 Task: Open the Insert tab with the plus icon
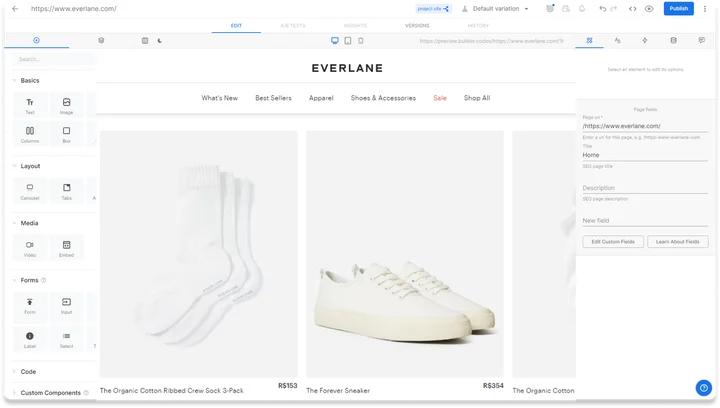36,40
